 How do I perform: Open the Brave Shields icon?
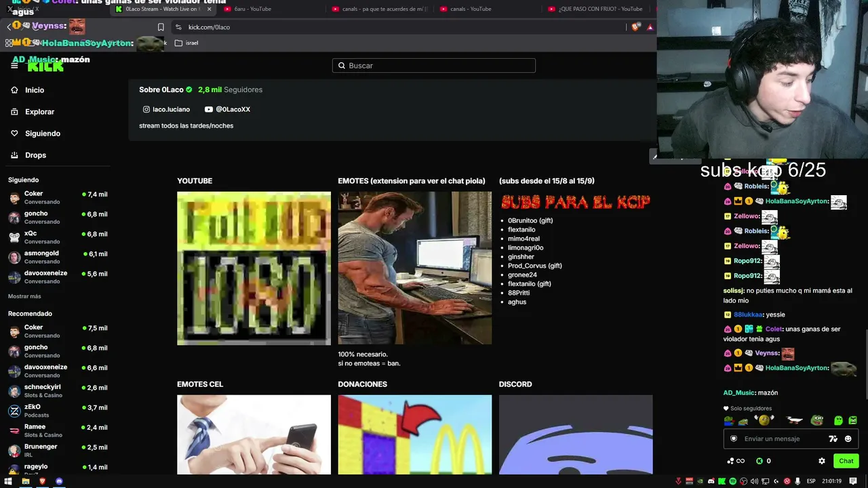635,27
